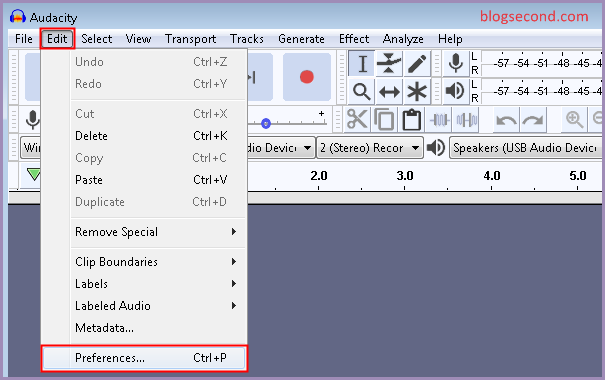Select the Time Shift tool
Image resolution: width=605 pixels, height=380 pixels.
(x=389, y=92)
